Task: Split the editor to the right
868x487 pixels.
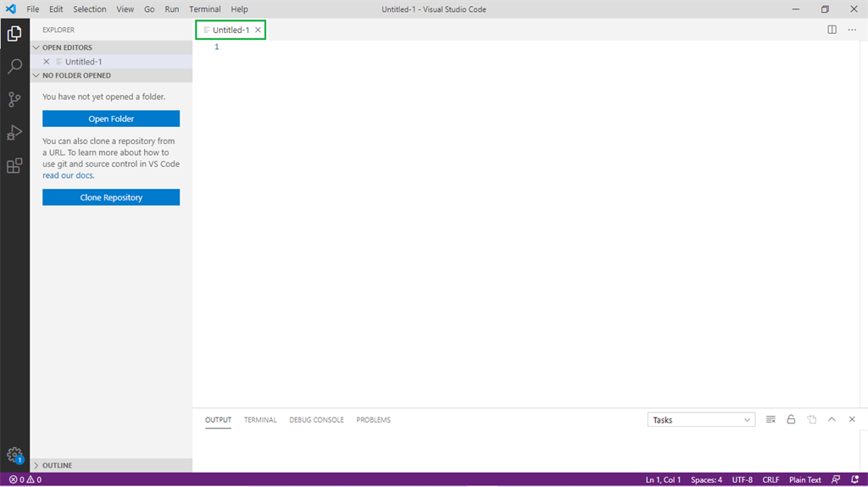Action: click(832, 30)
